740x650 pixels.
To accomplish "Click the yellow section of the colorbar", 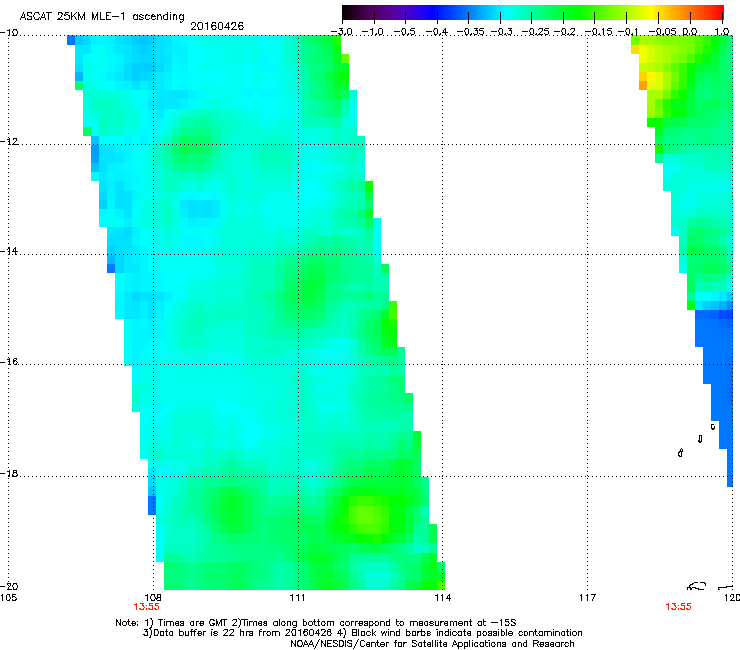I will [650, 12].
